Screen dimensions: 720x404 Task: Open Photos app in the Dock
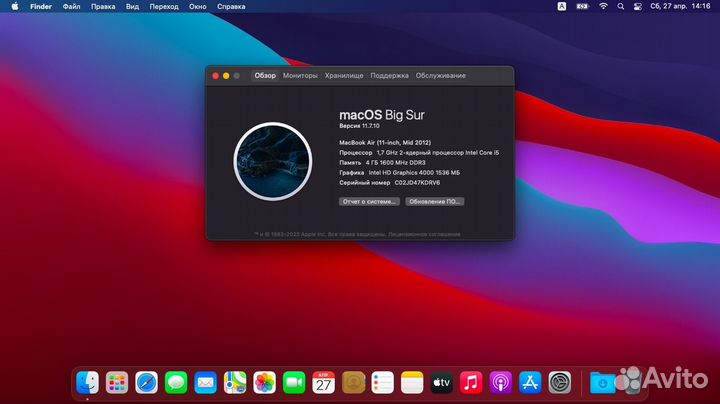click(264, 382)
